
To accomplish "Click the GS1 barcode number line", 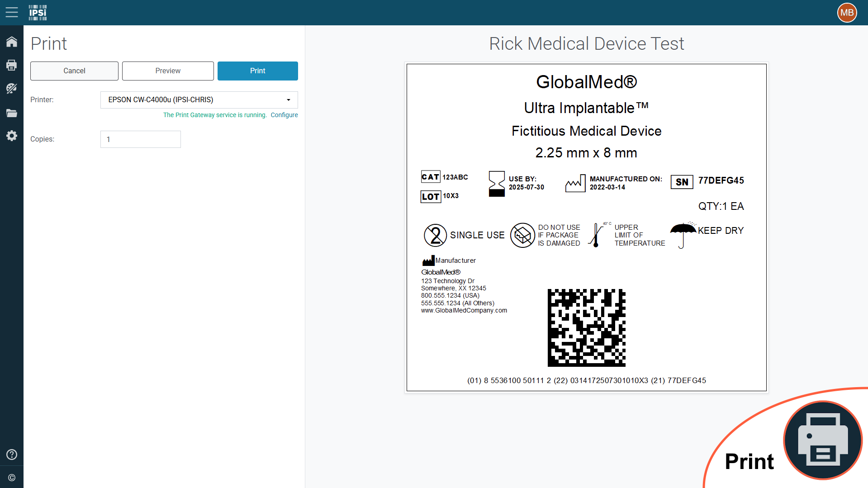I will click(x=587, y=381).
